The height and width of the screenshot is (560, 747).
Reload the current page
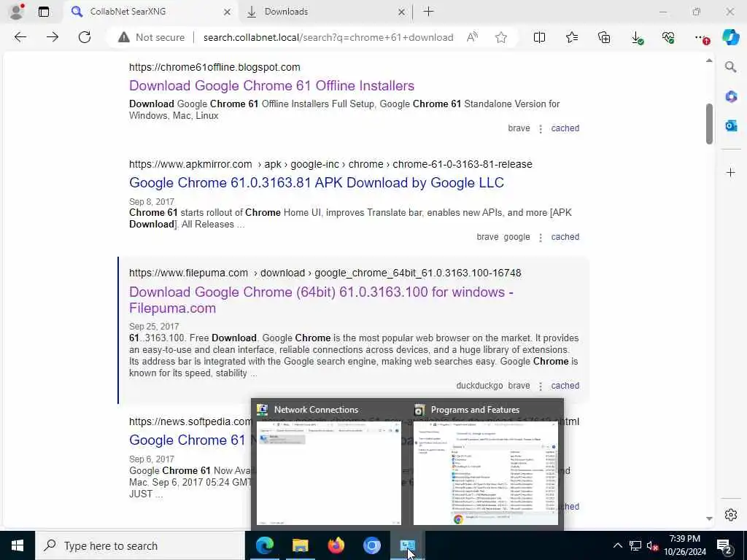[x=85, y=37]
